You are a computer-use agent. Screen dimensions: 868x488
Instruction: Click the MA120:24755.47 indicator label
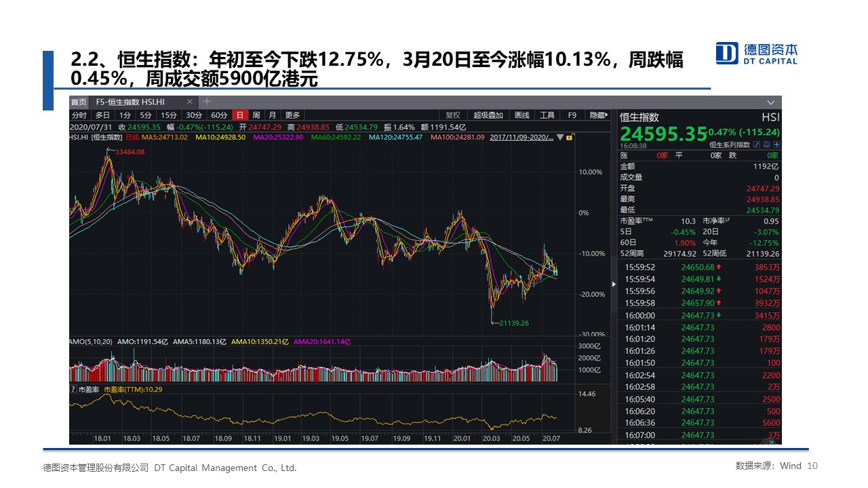[x=395, y=137]
